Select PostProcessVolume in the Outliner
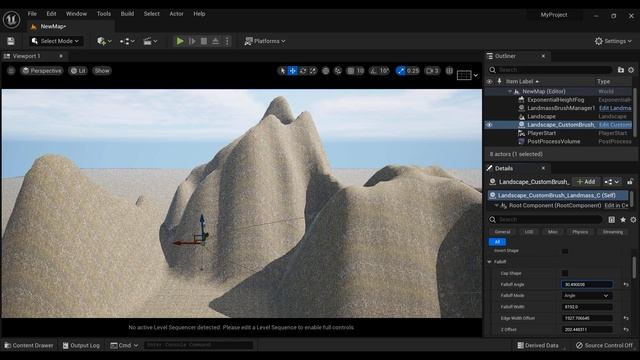Viewport: 640px width, 360px height. click(553, 142)
